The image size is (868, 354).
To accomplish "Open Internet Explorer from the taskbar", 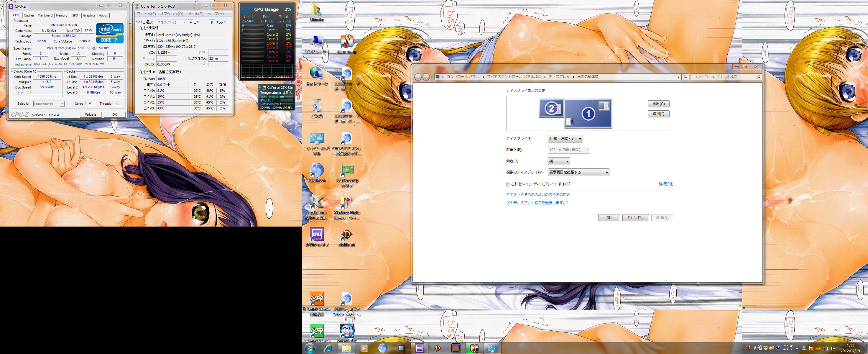I will 328,348.
